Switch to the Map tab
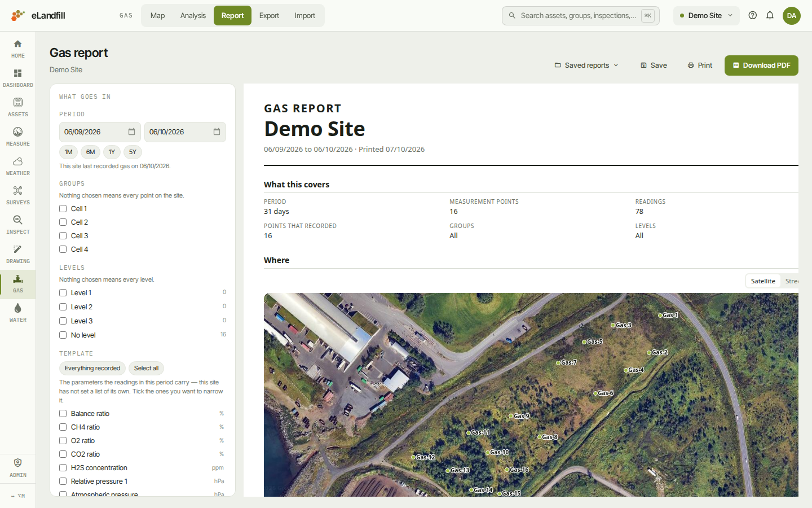This screenshot has width=812, height=508. tap(157, 15)
